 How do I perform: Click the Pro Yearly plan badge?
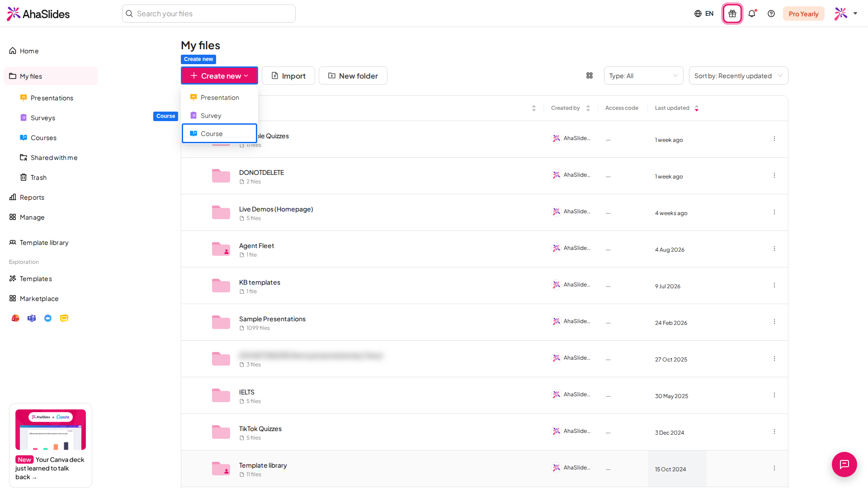(x=803, y=14)
